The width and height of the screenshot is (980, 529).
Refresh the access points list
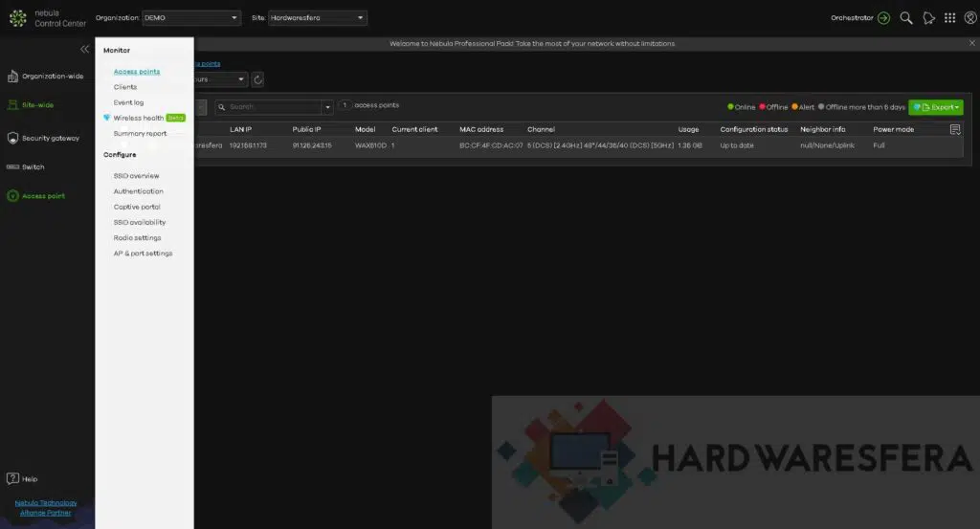coord(257,79)
